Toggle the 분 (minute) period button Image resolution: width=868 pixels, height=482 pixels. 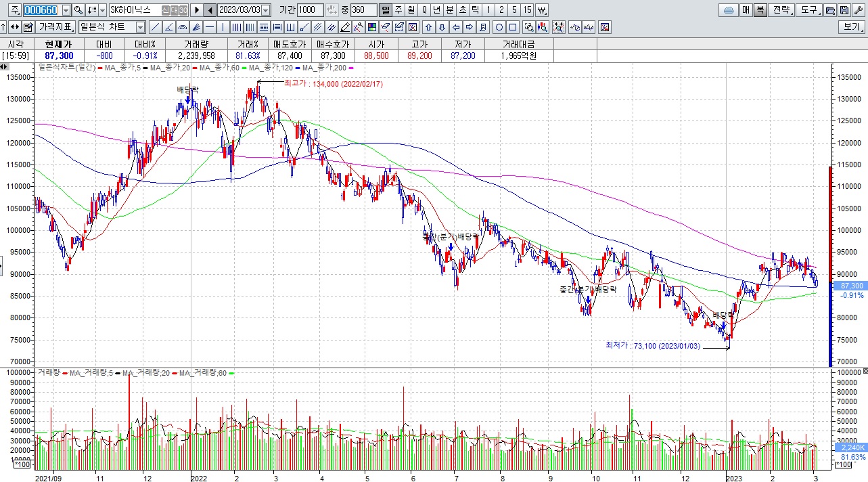449,10
